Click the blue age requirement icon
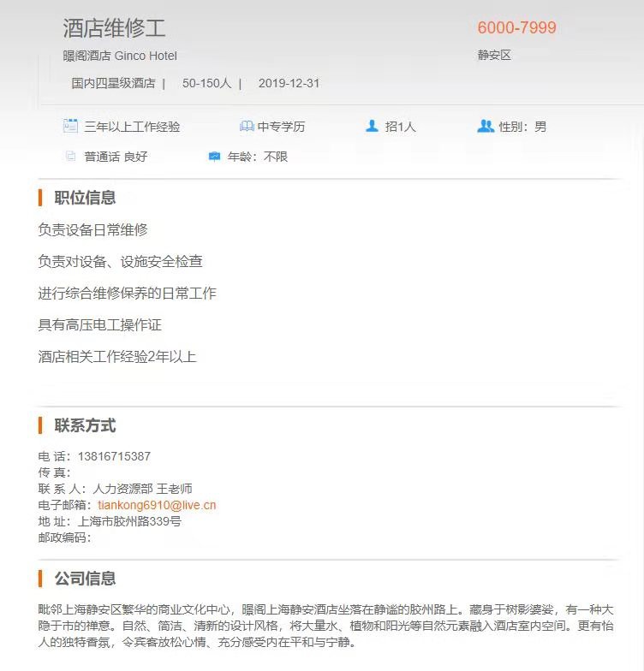The image size is (644, 671). point(214,157)
